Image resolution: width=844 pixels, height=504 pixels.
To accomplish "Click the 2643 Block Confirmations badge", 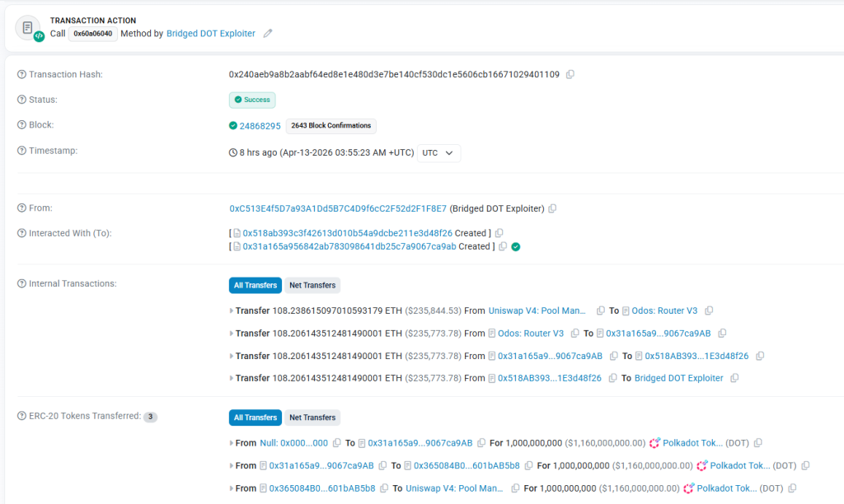I will coord(331,126).
